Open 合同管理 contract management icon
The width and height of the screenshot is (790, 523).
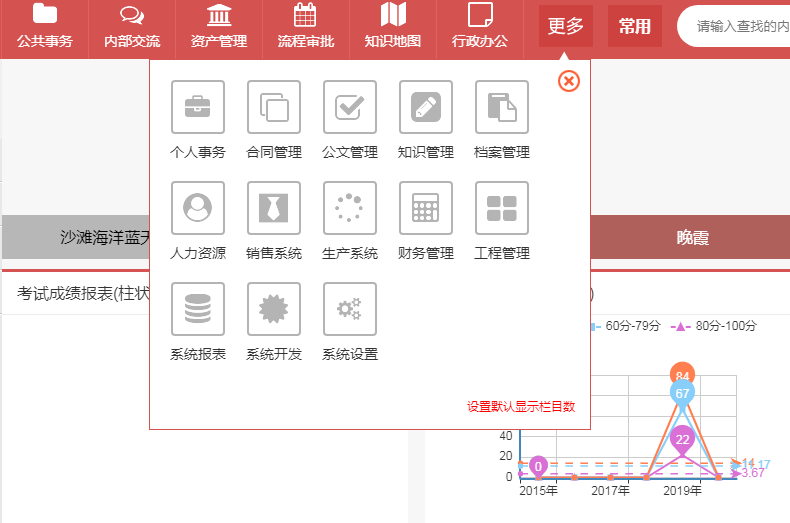tap(274, 107)
